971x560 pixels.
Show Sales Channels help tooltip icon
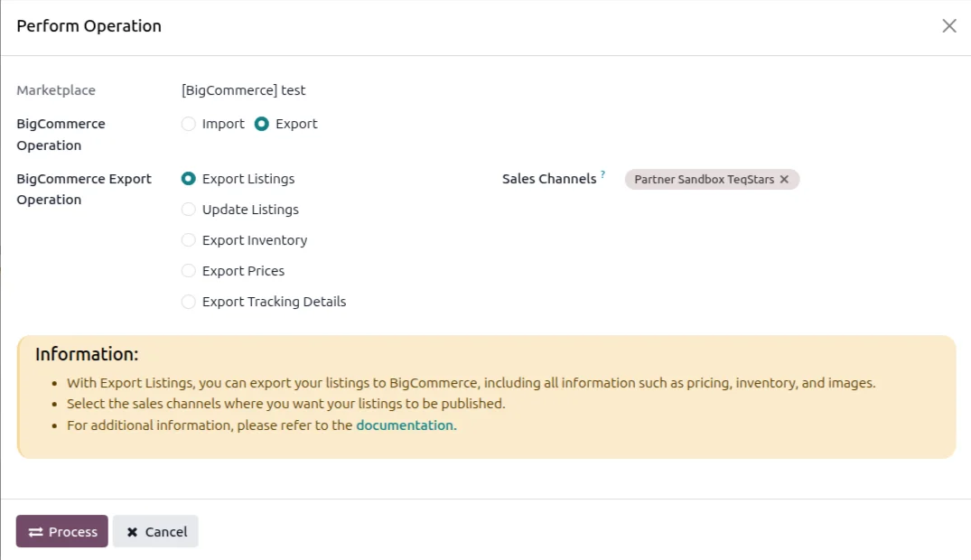click(602, 174)
